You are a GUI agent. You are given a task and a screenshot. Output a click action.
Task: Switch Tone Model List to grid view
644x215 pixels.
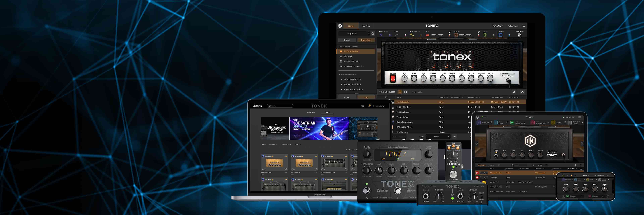point(406,92)
